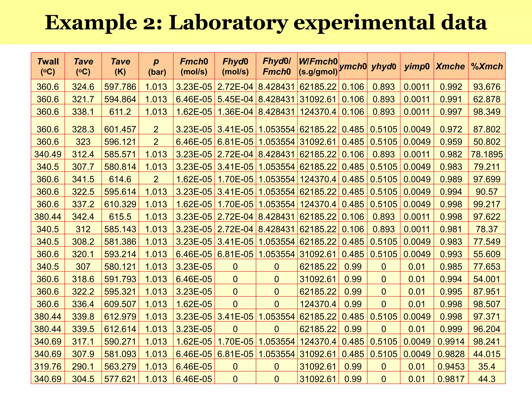Click the cell with value 78.1895
Screen dimensions: 532x399
(x=487, y=154)
